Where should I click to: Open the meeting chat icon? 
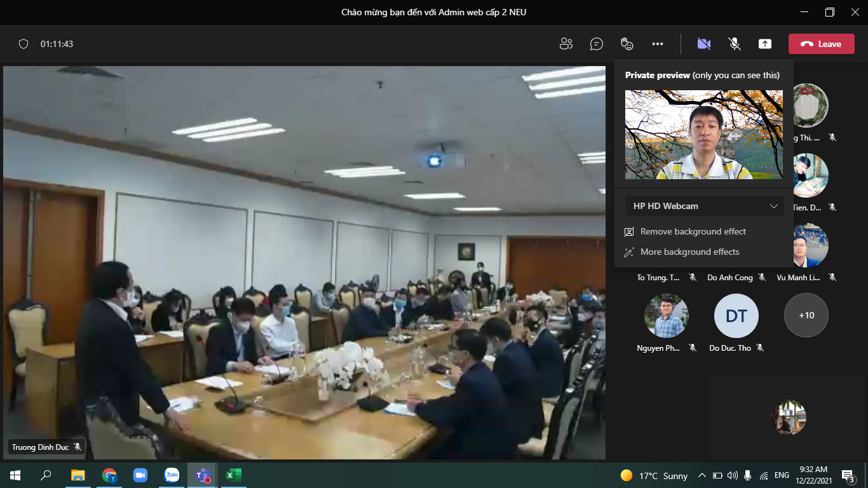pos(596,44)
